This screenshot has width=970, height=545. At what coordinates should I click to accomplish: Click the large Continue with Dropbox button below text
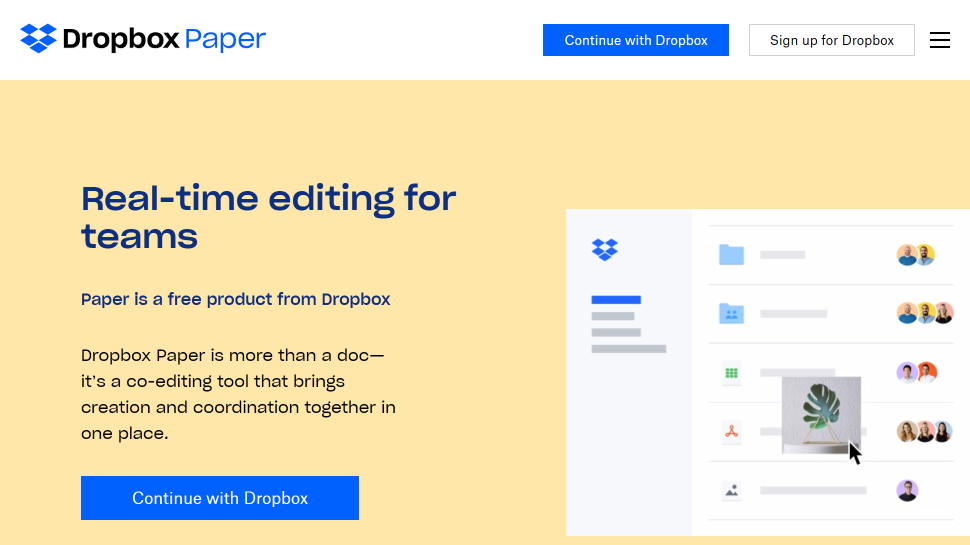(x=220, y=498)
